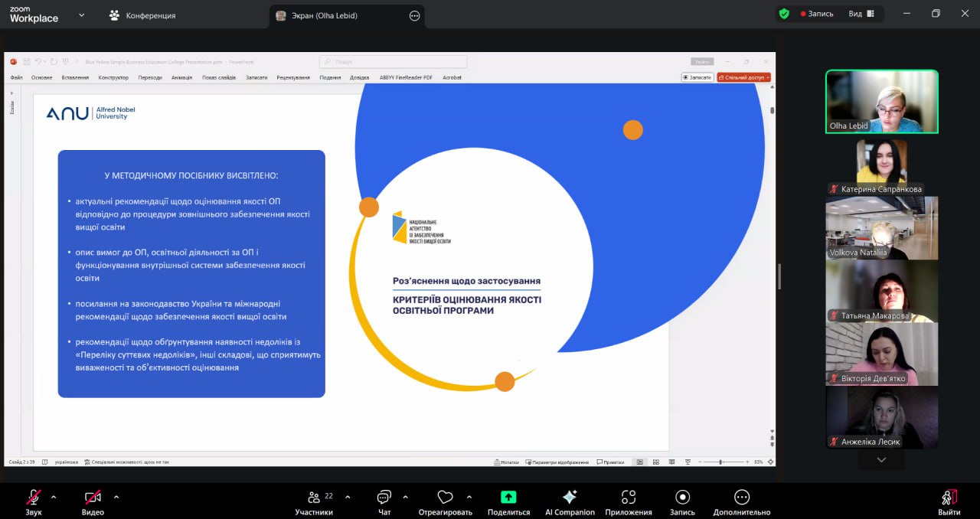Screen dimensions: 980x519
Task: Click the Запись record icon in toolbar
Action: click(682, 498)
